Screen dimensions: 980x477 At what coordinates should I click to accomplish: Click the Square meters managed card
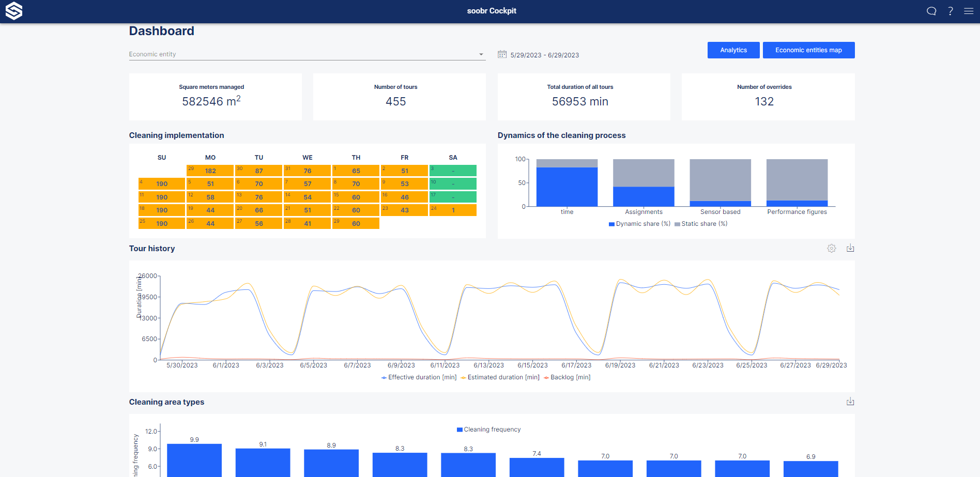coord(215,97)
